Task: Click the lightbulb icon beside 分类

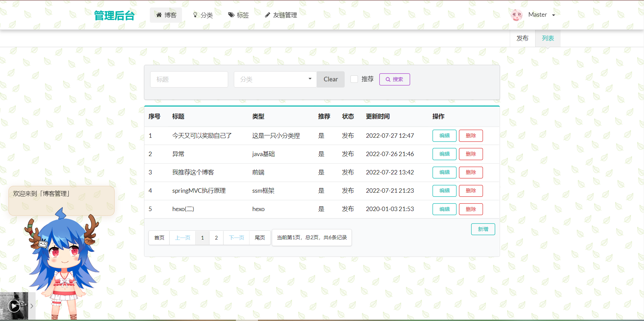Action: tap(195, 15)
